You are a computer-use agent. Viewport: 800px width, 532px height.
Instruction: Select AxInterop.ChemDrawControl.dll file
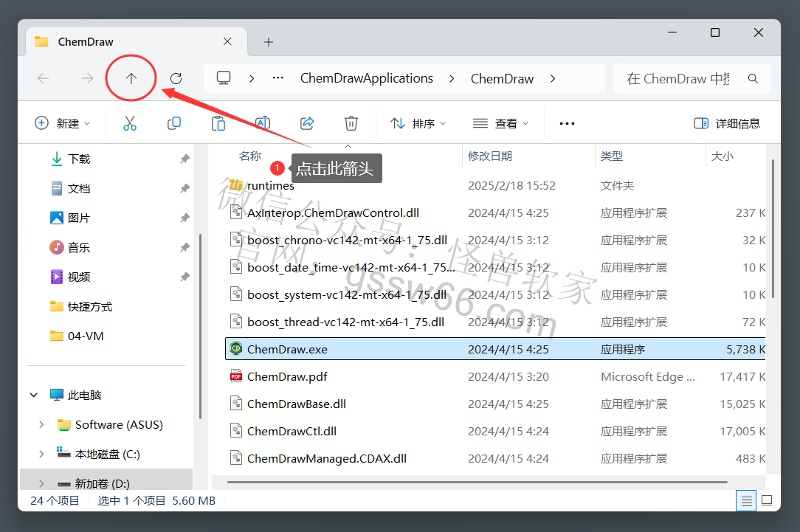[495, 213]
